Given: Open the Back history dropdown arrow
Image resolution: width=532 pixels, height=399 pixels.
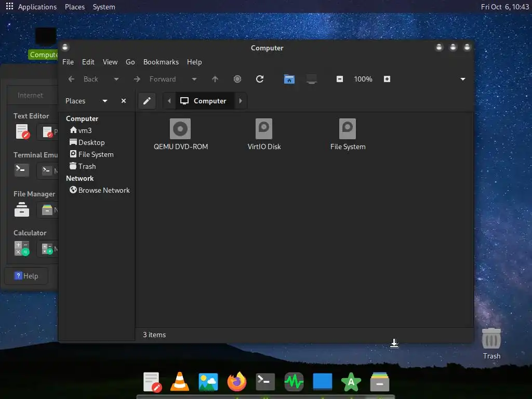Looking at the screenshot, I should point(116,79).
